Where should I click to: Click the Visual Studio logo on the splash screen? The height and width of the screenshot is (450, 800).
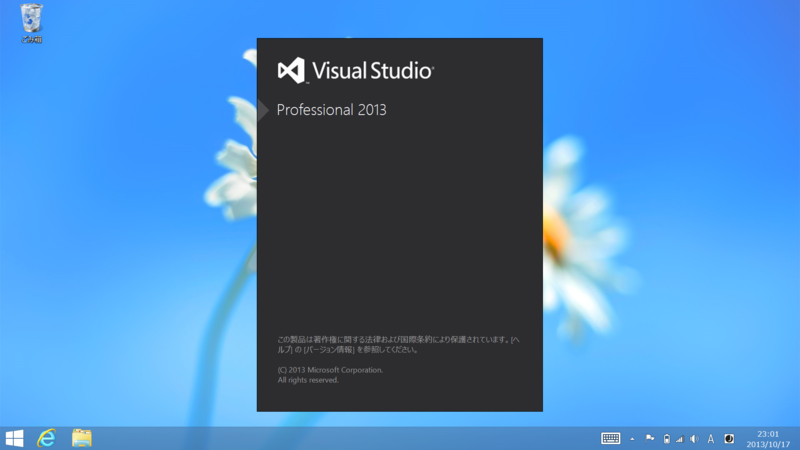click(291, 70)
